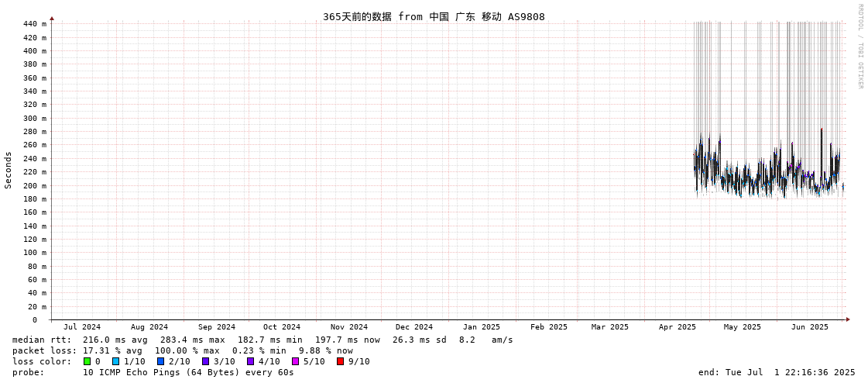Select the red 9/10 loss color swatch

pos(340,361)
